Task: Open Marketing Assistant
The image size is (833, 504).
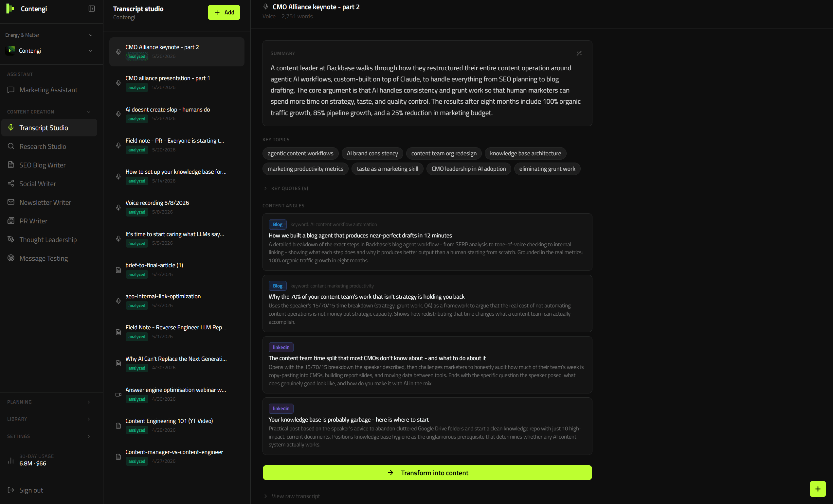Action: click(49, 90)
